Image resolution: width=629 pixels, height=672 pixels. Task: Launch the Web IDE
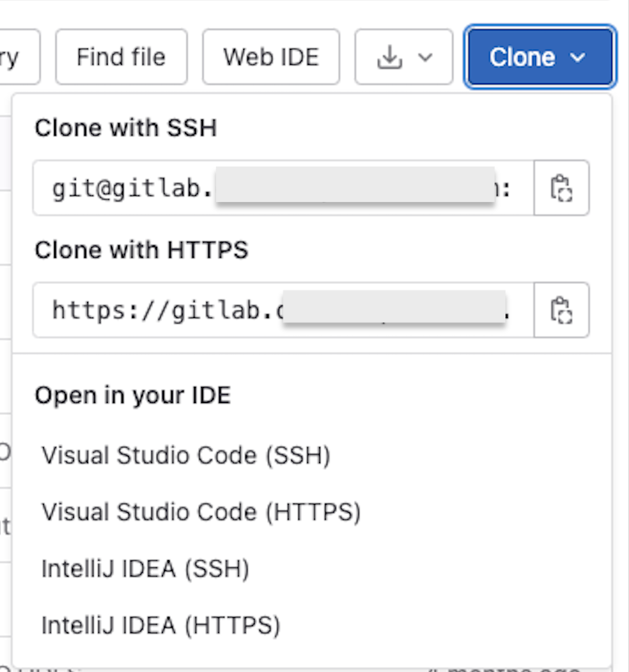click(271, 57)
